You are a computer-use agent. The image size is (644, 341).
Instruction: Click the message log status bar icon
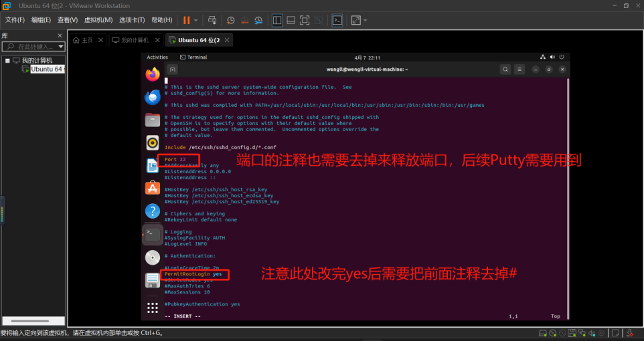615,333
